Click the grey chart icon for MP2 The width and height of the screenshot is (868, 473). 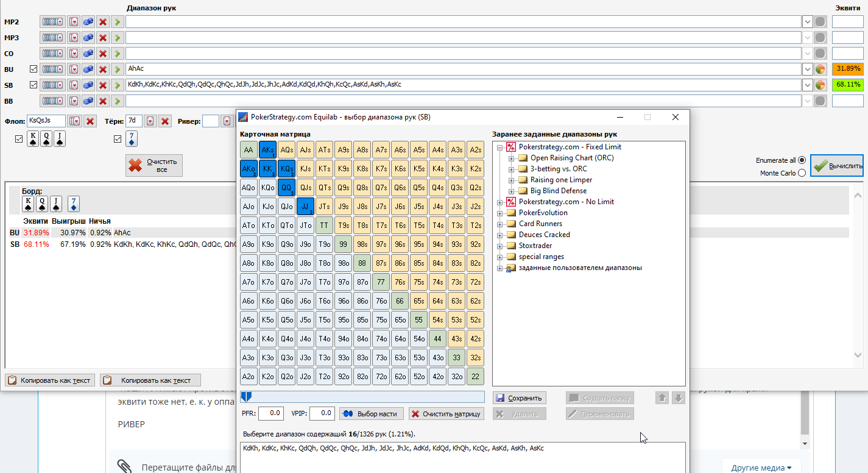(820, 22)
